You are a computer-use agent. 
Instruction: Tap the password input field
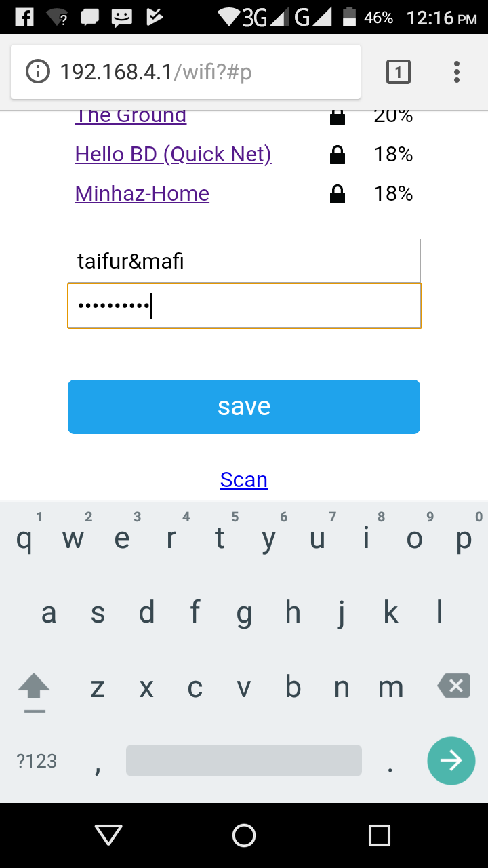tap(244, 306)
